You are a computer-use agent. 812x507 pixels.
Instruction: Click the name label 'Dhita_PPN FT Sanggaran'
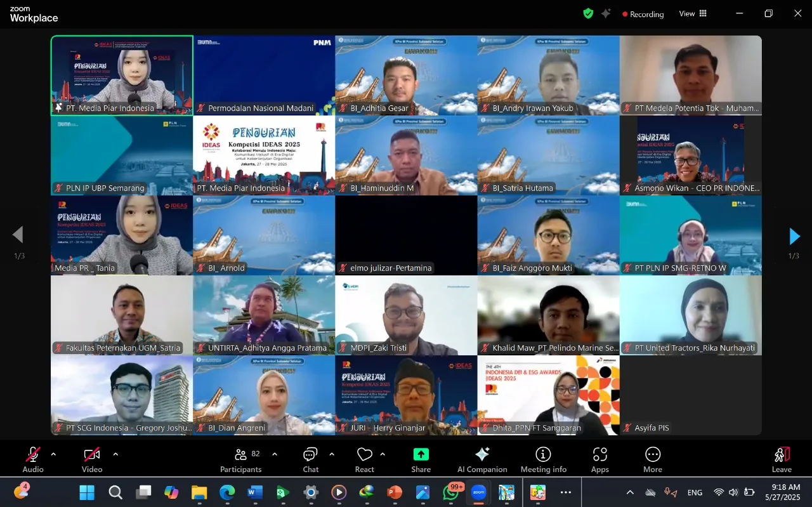(537, 428)
